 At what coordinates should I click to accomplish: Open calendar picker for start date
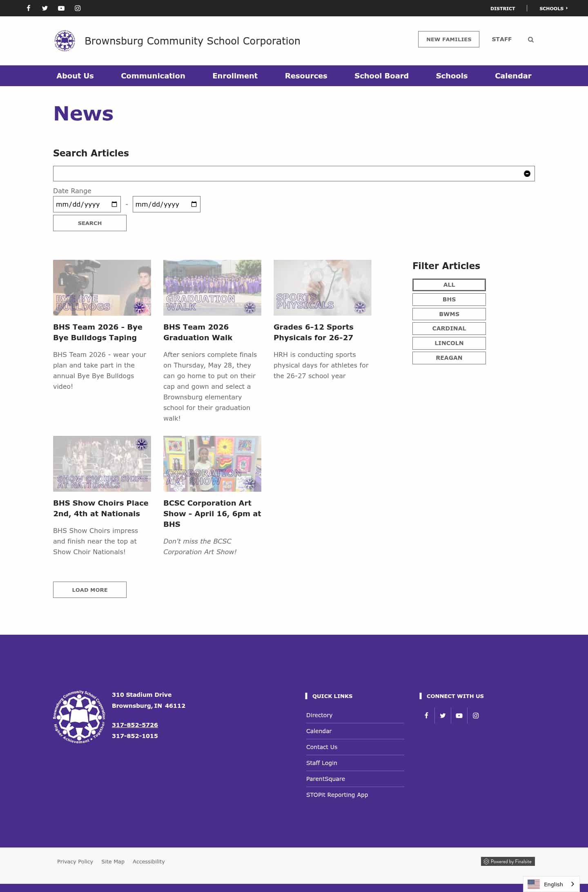point(114,204)
